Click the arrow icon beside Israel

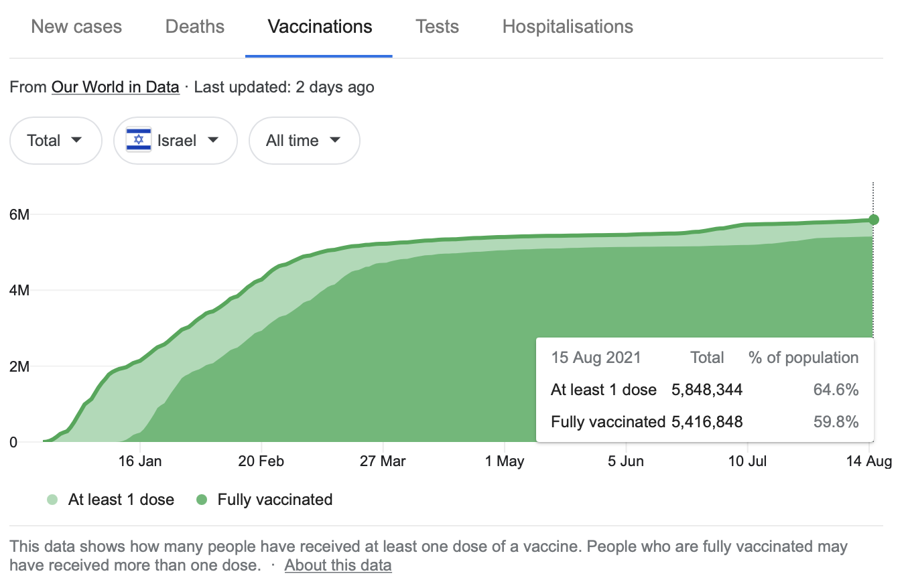[213, 140]
